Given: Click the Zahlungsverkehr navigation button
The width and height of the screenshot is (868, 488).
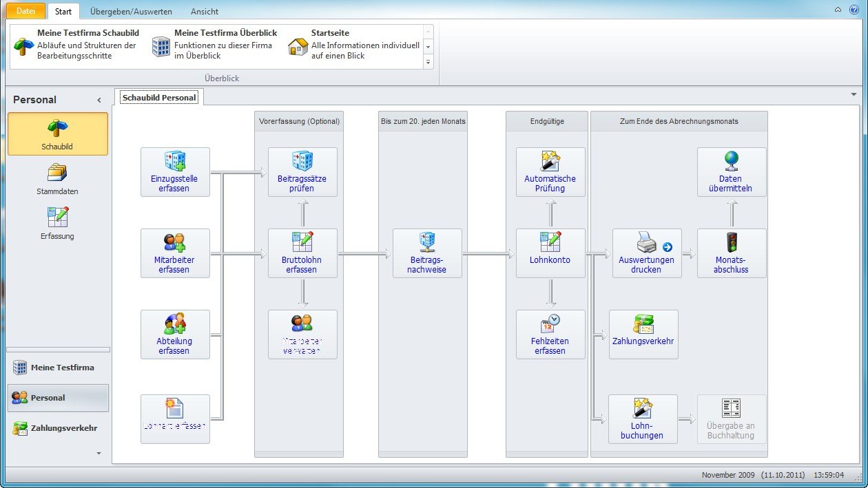Looking at the screenshot, I should (x=58, y=428).
